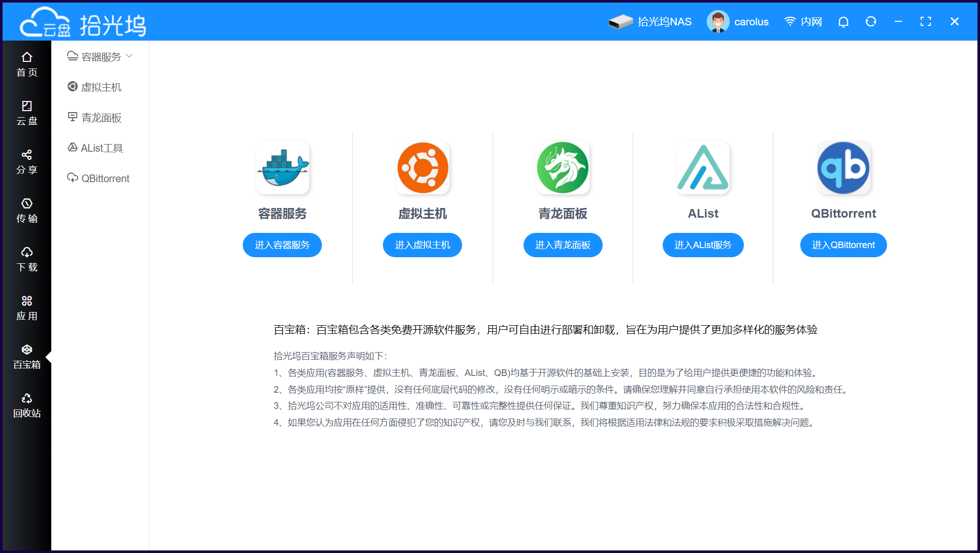Close the 拾光坞 window

point(955,22)
